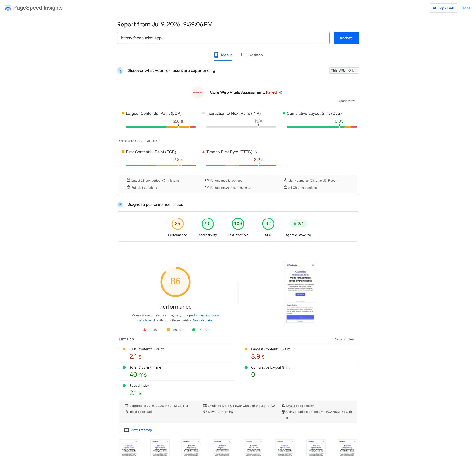The image size is (476, 456).
Task: Click Slow 4G throttling text
Action: pos(221,412)
